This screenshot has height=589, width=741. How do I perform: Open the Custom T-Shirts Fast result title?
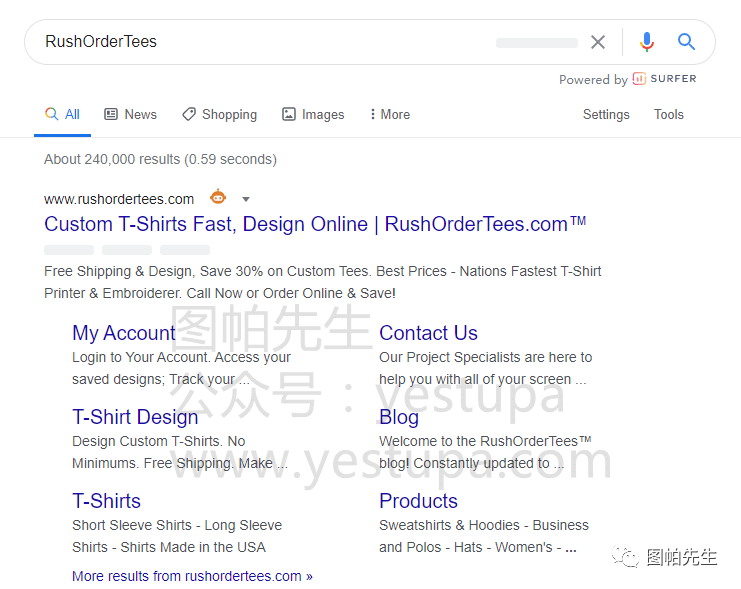click(314, 224)
